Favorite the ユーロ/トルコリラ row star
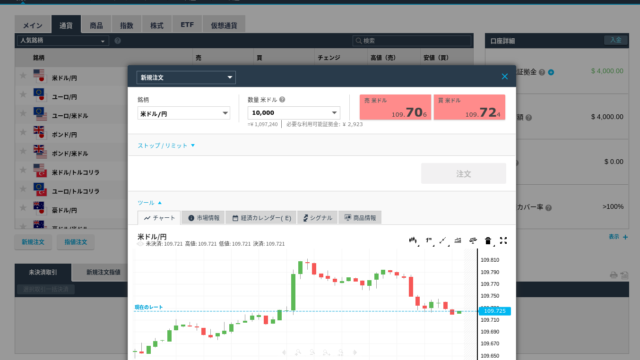The height and width of the screenshot is (360, 640). (23, 189)
